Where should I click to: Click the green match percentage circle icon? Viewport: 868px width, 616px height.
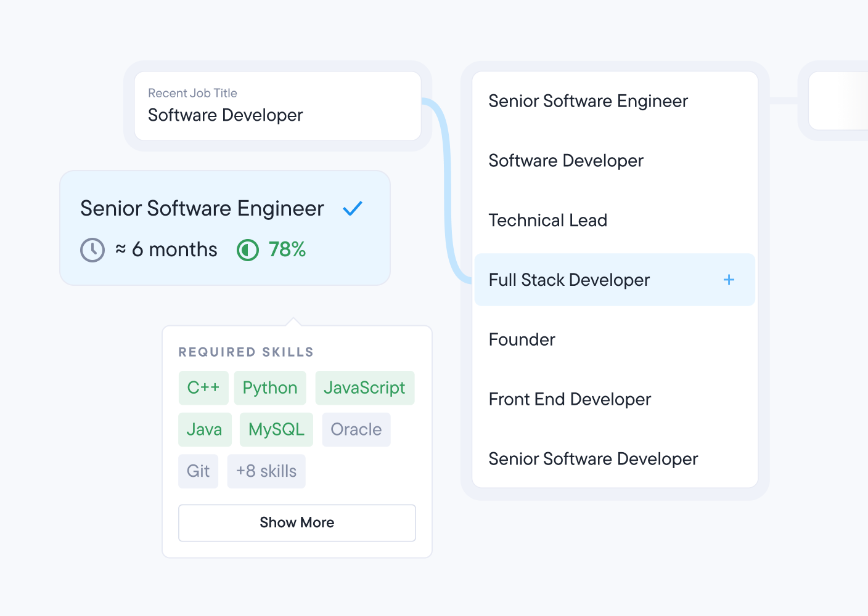point(248,250)
